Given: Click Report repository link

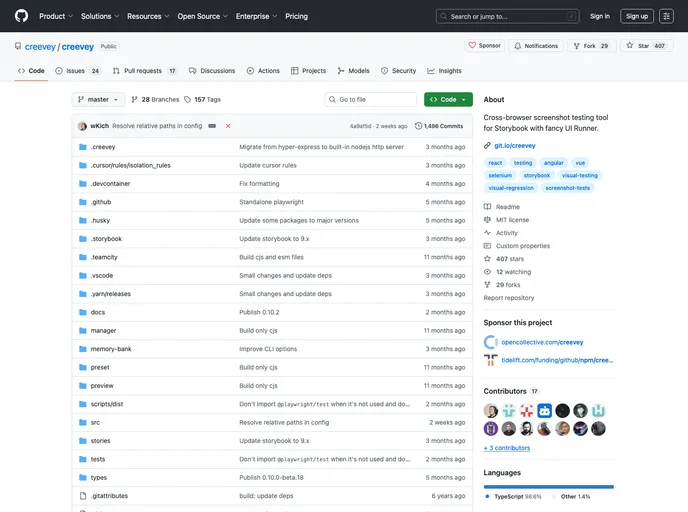Looking at the screenshot, I should coord(509,298).
